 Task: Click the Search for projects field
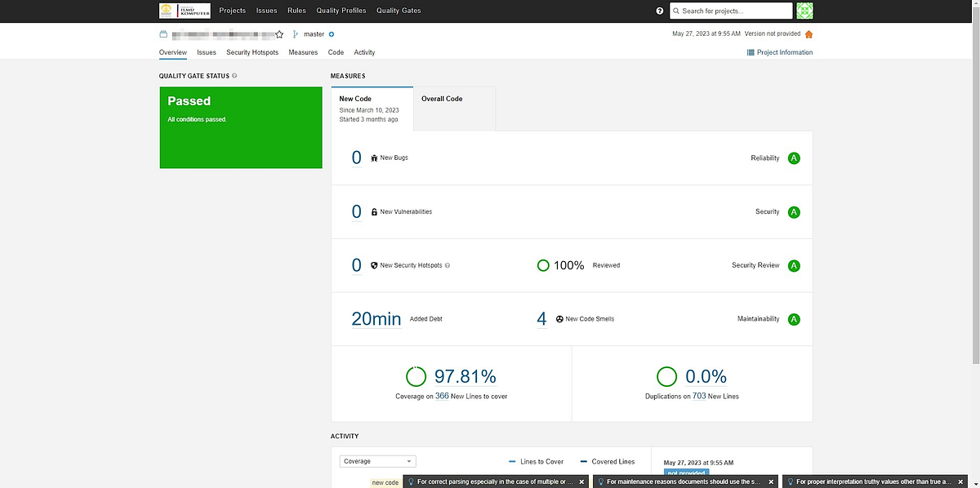pyautogui.click(x=731, y=11)
